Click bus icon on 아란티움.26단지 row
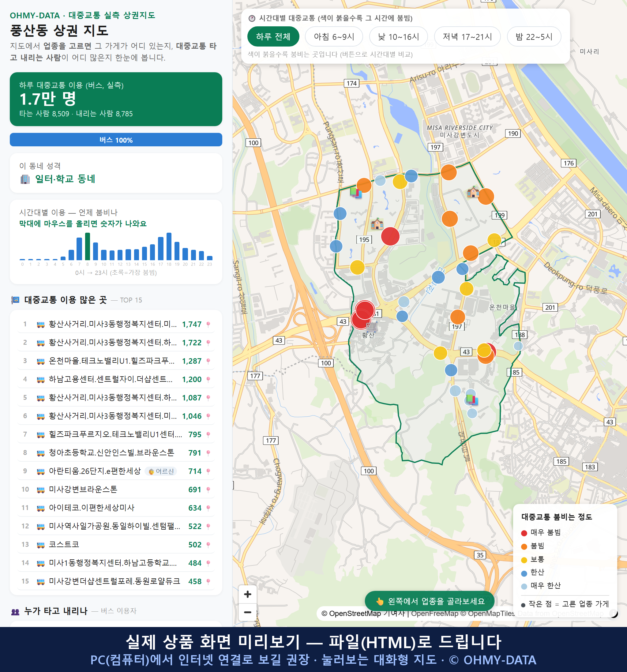This screenshot has width=627, height=672. tap(40, 471)
